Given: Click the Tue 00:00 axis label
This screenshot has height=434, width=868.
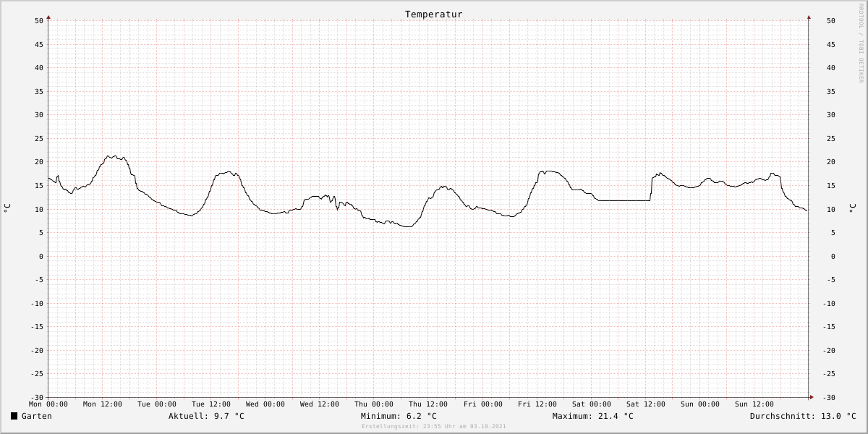Looking at the screenshot, I should pyautogui.click(x=157, y=404).
